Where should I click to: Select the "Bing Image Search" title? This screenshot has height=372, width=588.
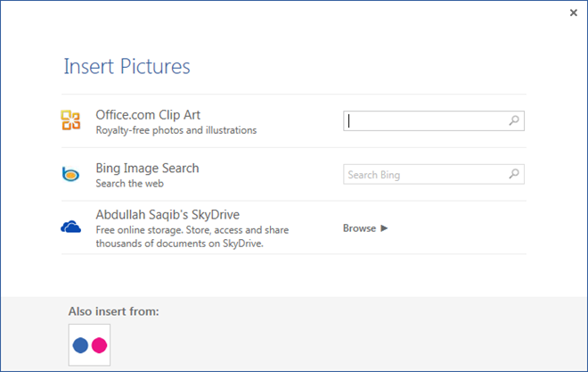pos(147,169)
